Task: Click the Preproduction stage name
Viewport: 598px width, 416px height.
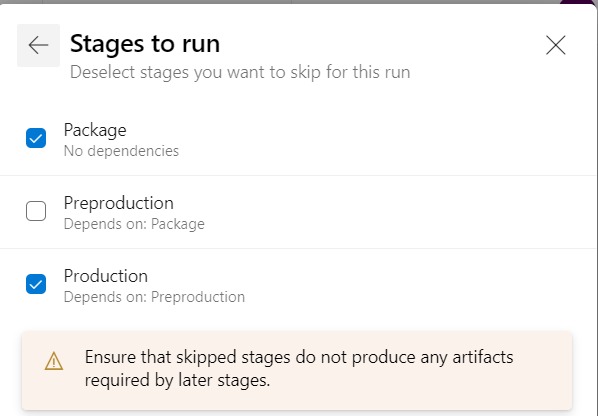Action: click(119, 203)
